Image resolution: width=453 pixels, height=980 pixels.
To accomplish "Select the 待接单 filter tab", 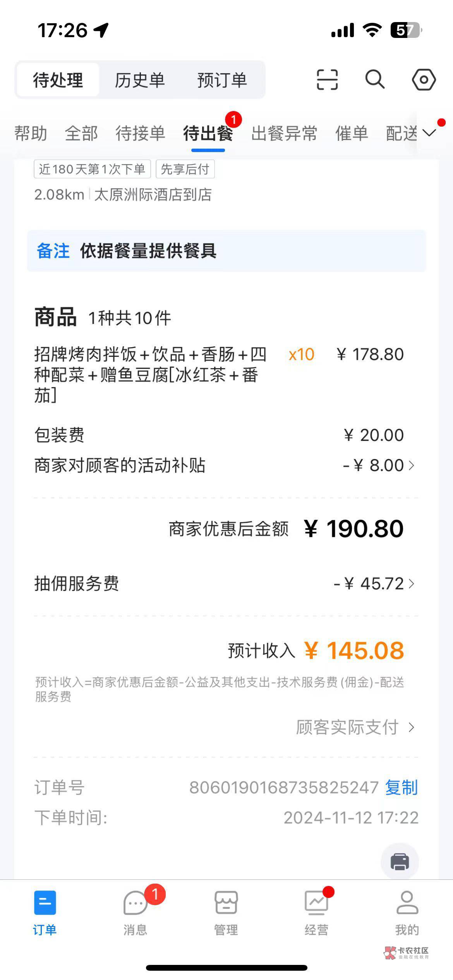I will [140, 134].
